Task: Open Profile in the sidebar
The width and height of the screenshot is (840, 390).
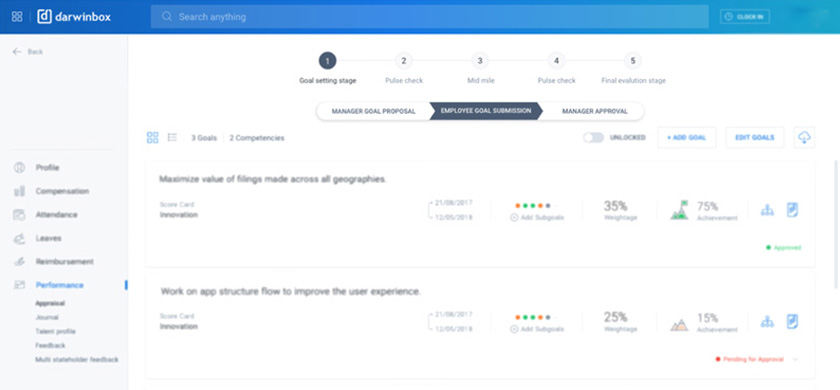Action: (x=47, y=168)
